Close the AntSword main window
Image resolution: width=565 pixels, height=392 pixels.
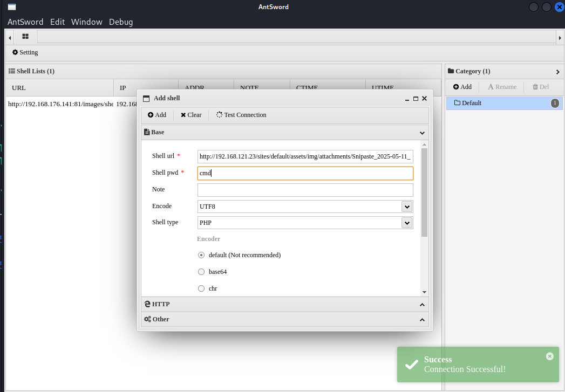tap(559, 7)
